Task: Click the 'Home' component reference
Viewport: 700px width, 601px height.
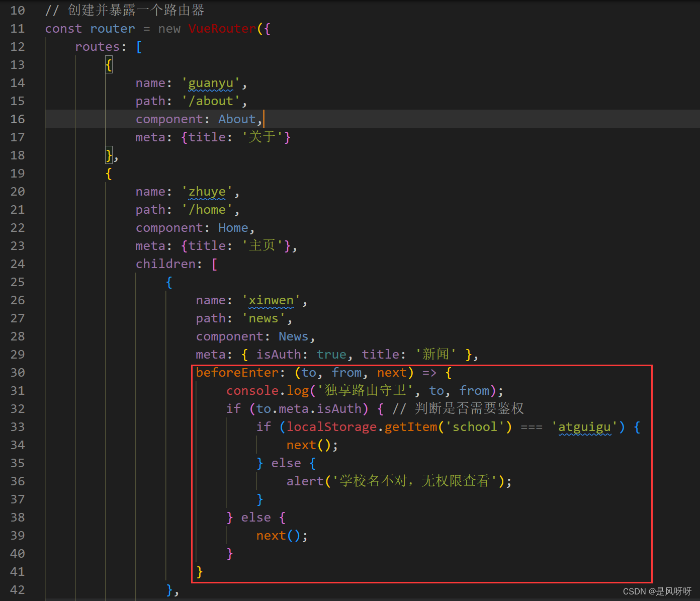Action: coord(233,228)
